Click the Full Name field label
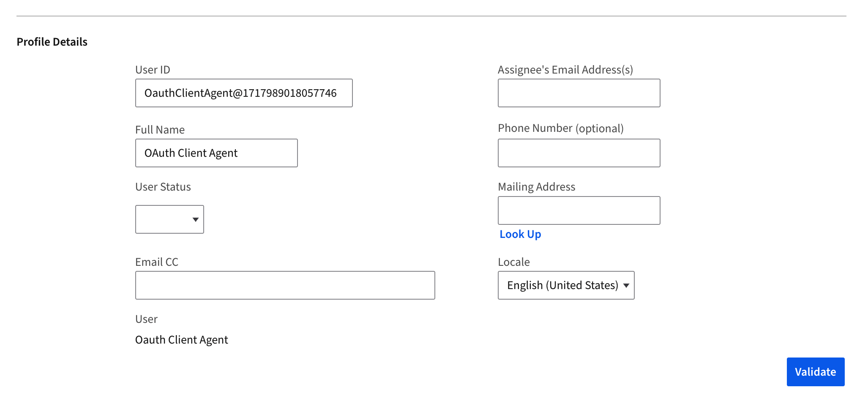868x404 pixels. 160,130
